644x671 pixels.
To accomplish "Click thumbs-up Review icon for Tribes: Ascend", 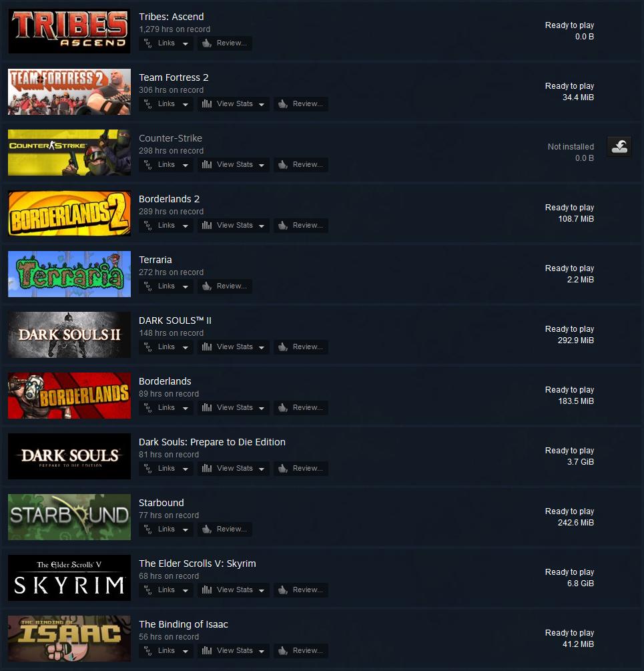I will [206, 43].
